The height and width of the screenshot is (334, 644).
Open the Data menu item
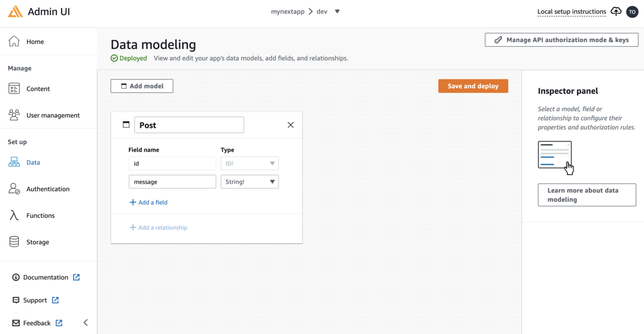33,162
